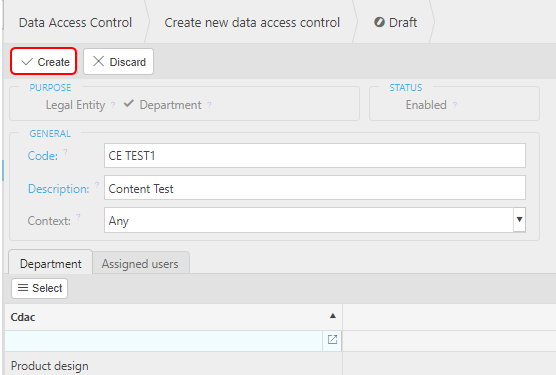This screenshot has height=375, width=556.
Task: Click the help icon next to Description
Action: click(x=97, y=185)
